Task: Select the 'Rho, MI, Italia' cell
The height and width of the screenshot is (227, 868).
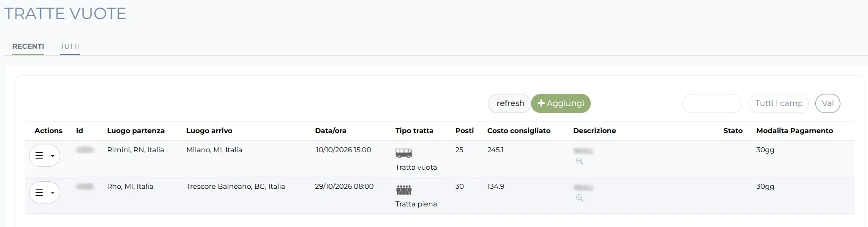Action: [130, 186]
